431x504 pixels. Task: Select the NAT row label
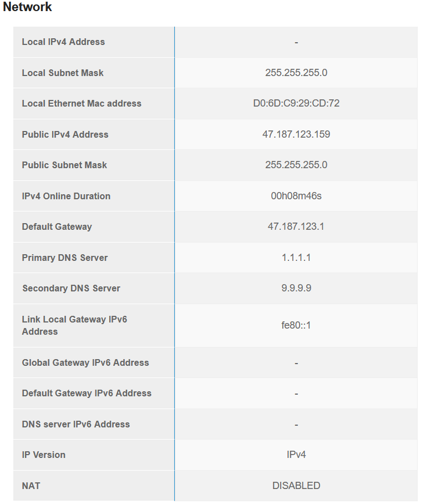point(31,486)
